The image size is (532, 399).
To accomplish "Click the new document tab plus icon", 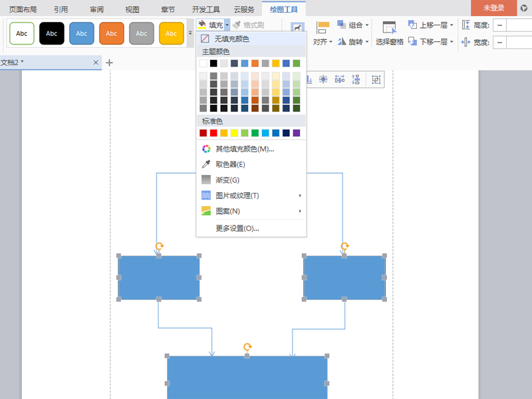I will click(x=110, y=63).
